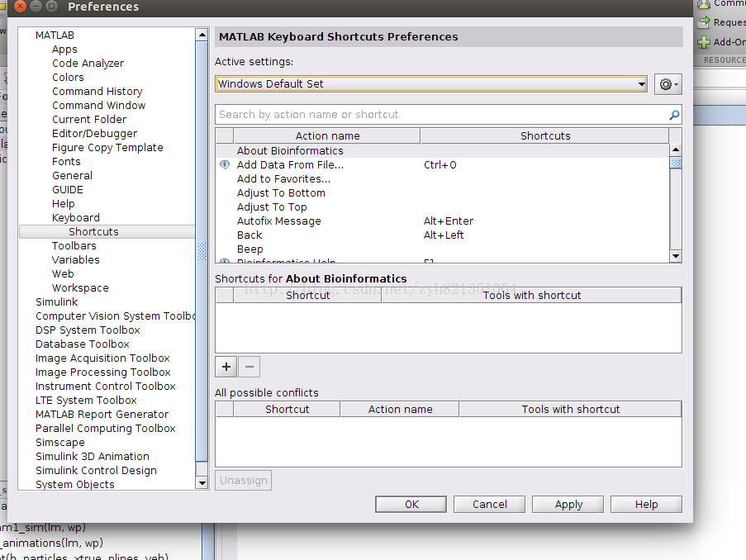Open Variables preferences

coord(76,260)
